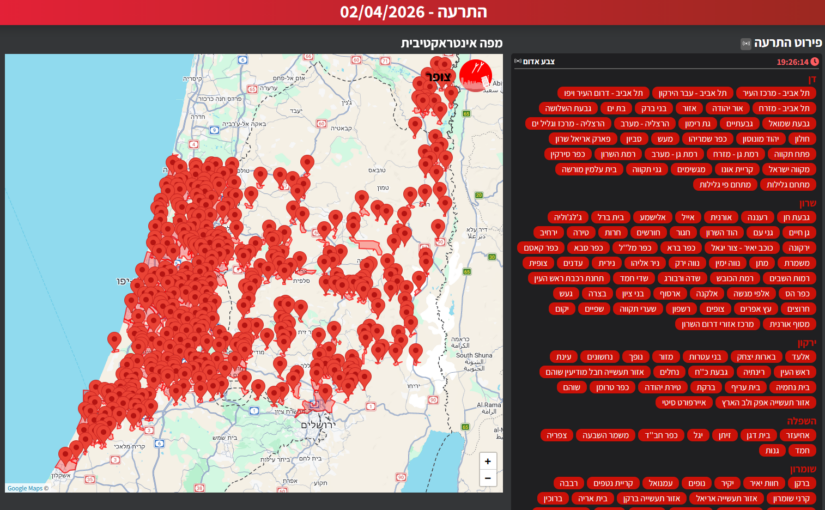Viewport: 825px width, 510px height.
Task: Click the טירת יהודה tag
Action: [662, 387]
